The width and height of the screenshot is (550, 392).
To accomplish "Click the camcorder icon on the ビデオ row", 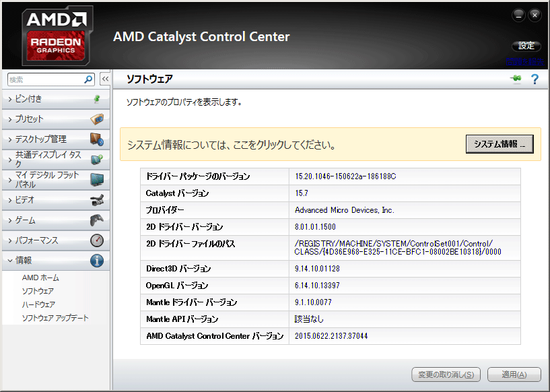I will pos(97,200).
